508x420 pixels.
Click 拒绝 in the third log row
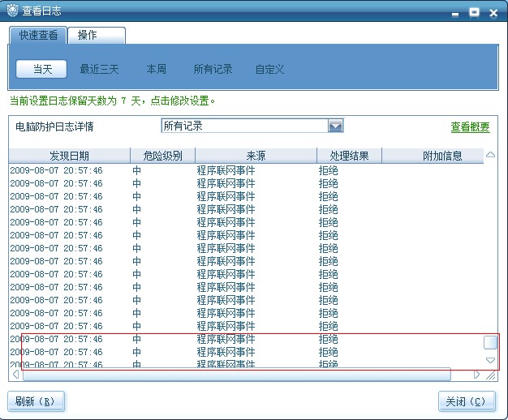click(x=328, y=196)
